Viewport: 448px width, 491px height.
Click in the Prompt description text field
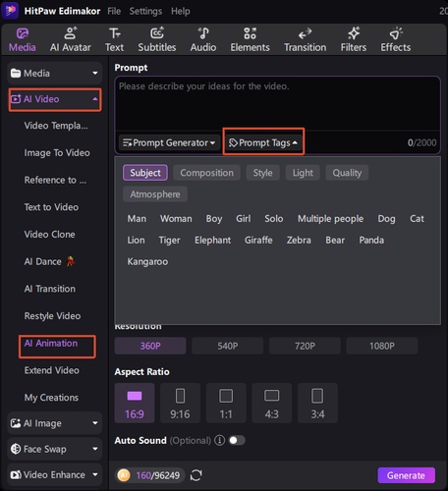pyautogui.click(x=277, y=104)
